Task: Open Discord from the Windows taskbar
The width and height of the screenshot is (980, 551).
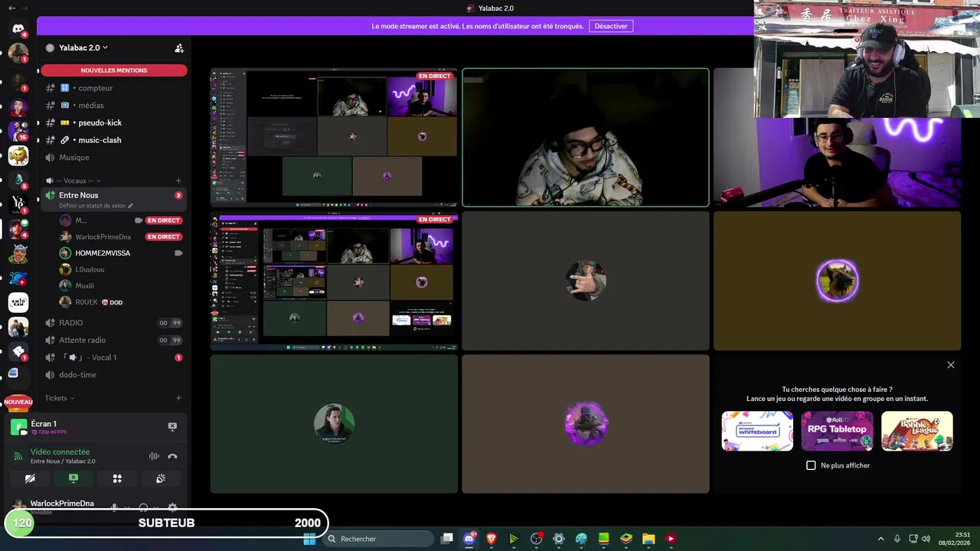Action: (469, 539)
